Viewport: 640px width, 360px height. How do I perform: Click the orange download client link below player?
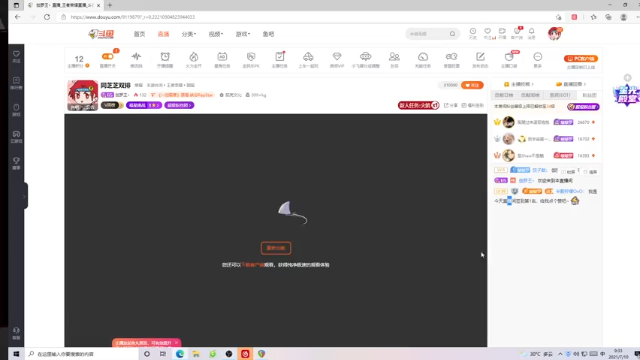253,265
